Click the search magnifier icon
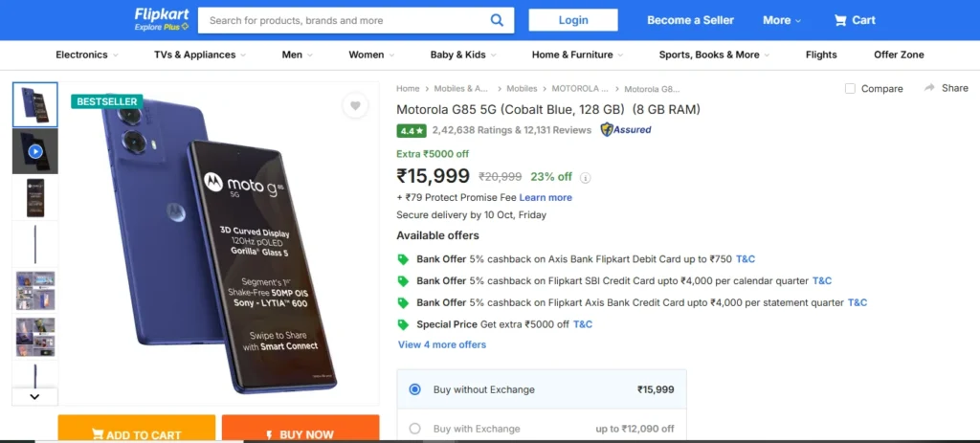Image resolution: width=980 pixels, height=443 pixels. point(497,20)
